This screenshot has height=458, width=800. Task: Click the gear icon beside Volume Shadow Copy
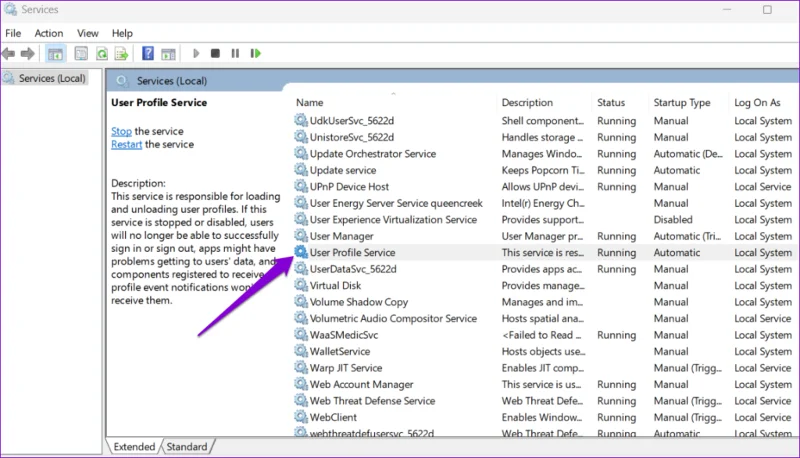click(x=301, y=301)
